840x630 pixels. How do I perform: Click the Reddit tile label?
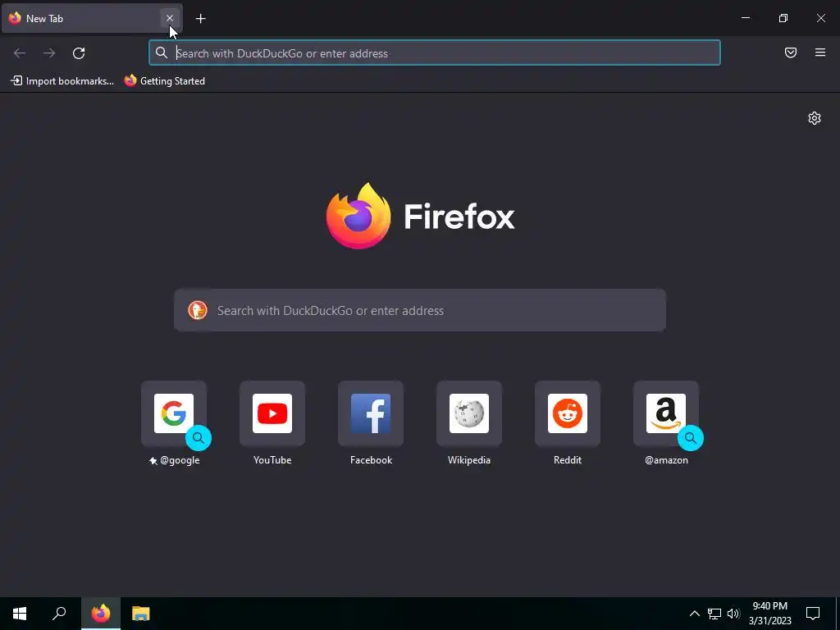coord(568,460)
